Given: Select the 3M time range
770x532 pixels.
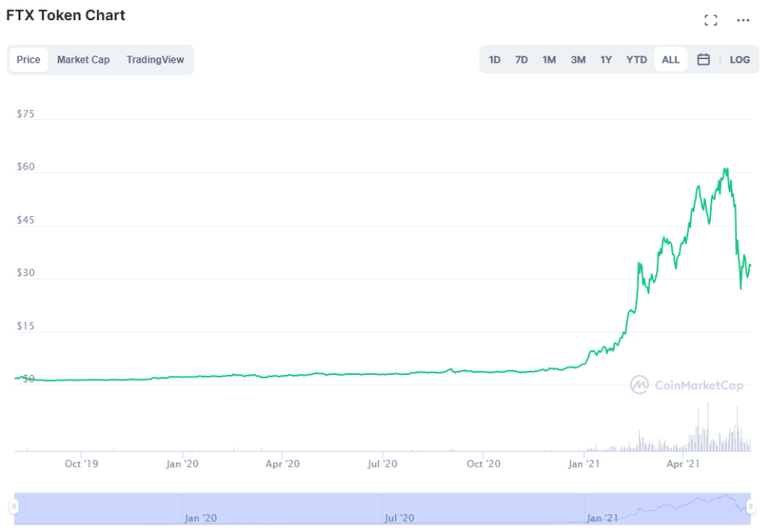Looking at the screenshot, I should tap(578, 60).
